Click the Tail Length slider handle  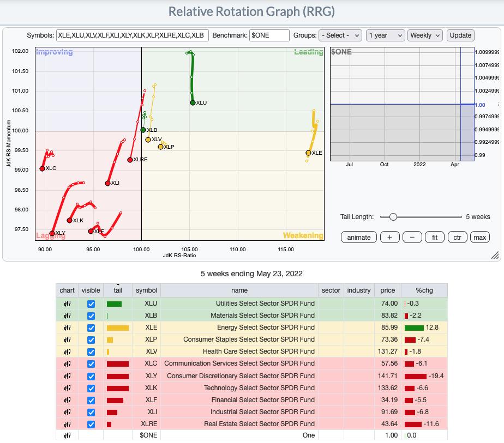coord(393,217)
